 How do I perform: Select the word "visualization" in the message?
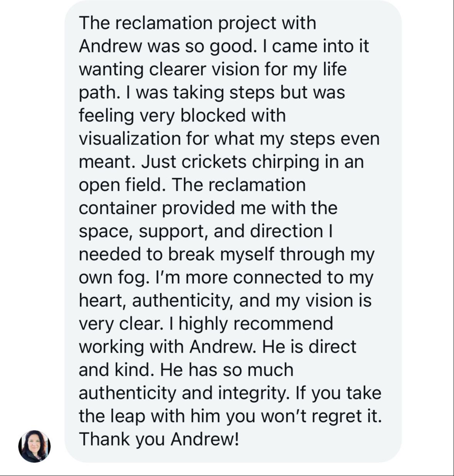(130, 139)
